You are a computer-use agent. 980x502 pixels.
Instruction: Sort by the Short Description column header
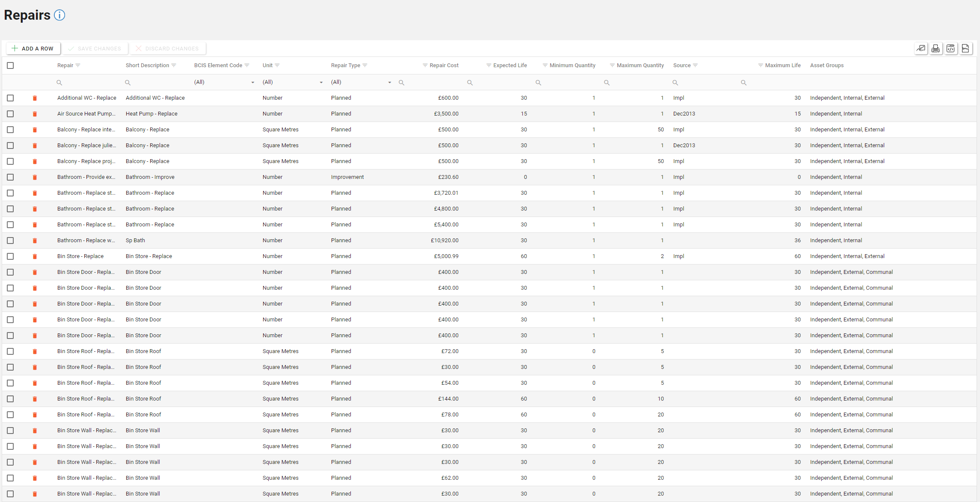(147, 65)
